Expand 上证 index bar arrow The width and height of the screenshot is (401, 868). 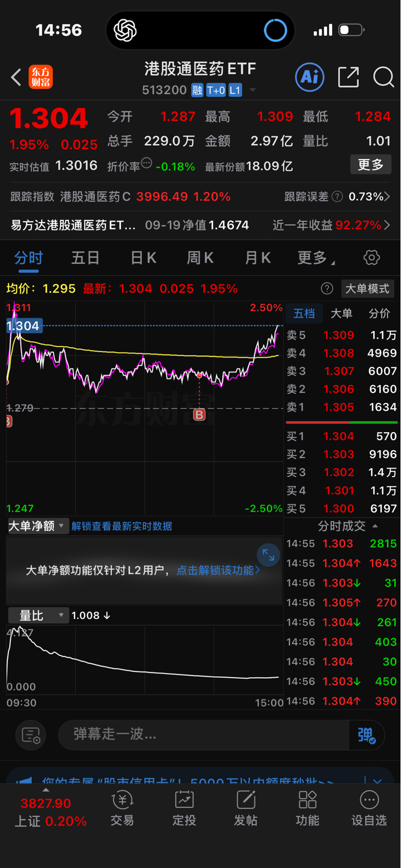[46, 790]
